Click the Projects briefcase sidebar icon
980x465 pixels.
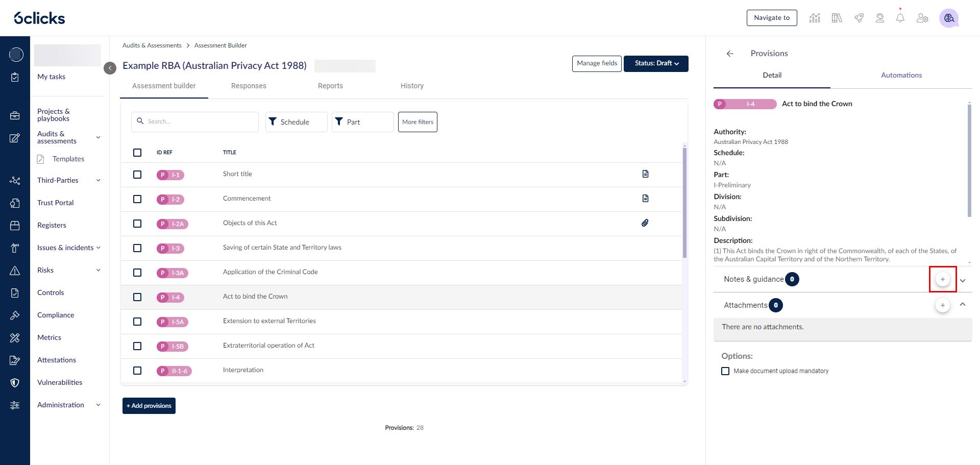click(15, 115)
